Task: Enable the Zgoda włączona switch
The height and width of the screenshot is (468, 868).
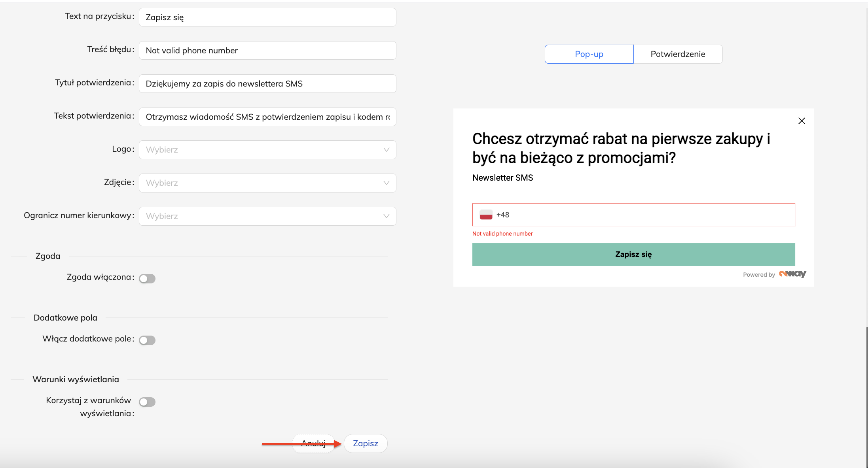Action: point(147,279)
